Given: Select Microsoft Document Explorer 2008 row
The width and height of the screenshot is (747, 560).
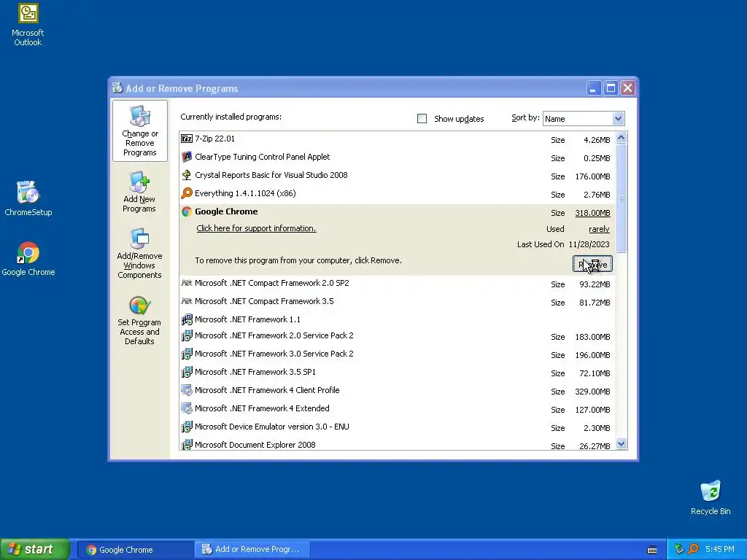Looking at the screenshot, I should [x=398, y=444].
